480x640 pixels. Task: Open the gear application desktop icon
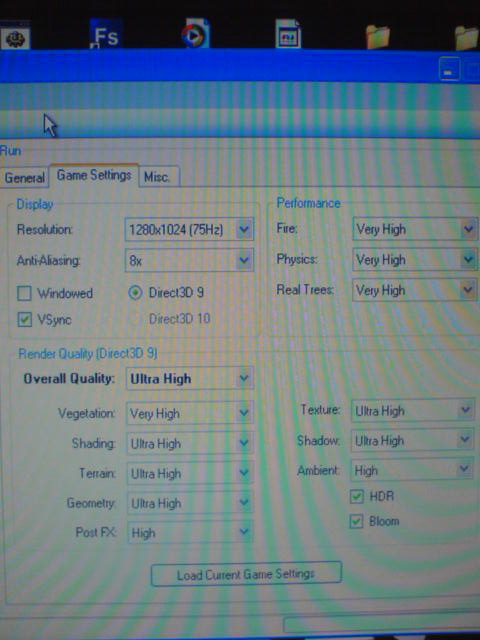point(15,38)
